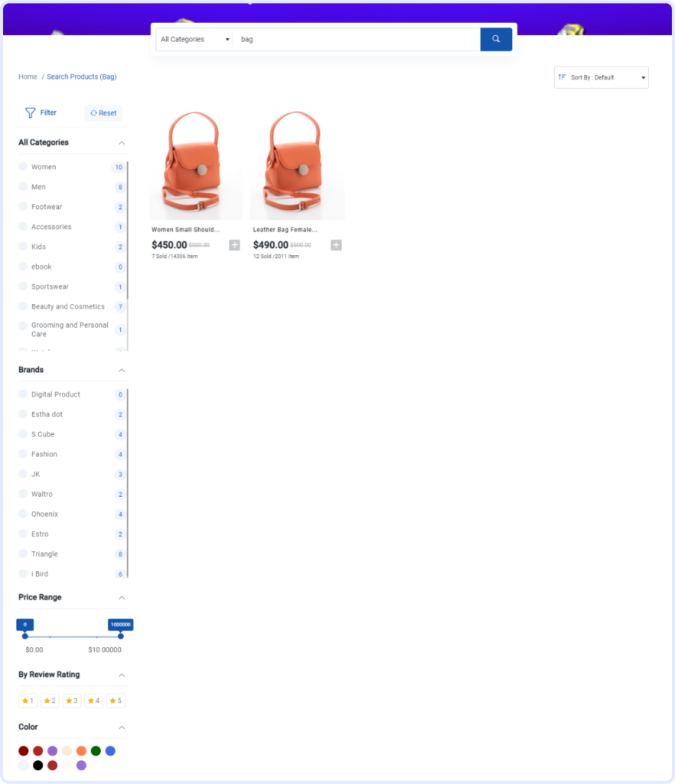Pick the orange color swatch
This screenshot has height=784, width=675.
coord(81,750)
